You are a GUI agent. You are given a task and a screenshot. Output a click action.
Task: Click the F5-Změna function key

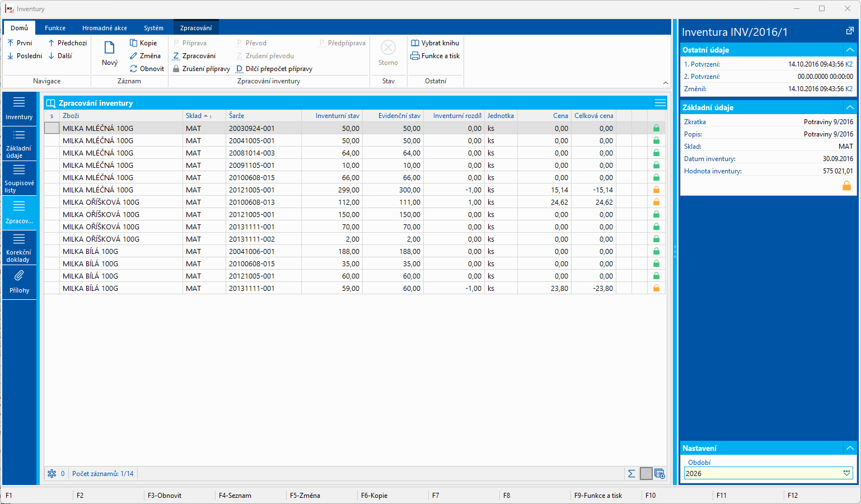pyautogui.click(x=305, y=496)
